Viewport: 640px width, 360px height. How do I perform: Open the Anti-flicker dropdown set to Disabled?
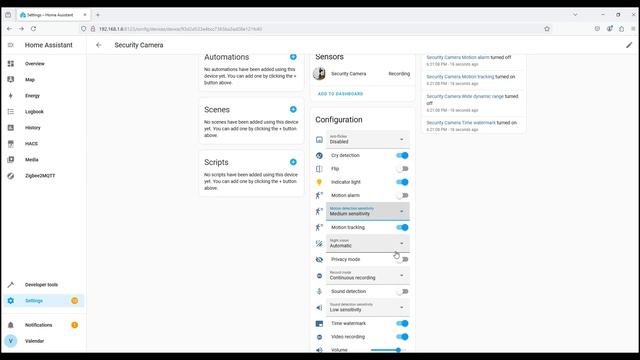click(367, 139)
